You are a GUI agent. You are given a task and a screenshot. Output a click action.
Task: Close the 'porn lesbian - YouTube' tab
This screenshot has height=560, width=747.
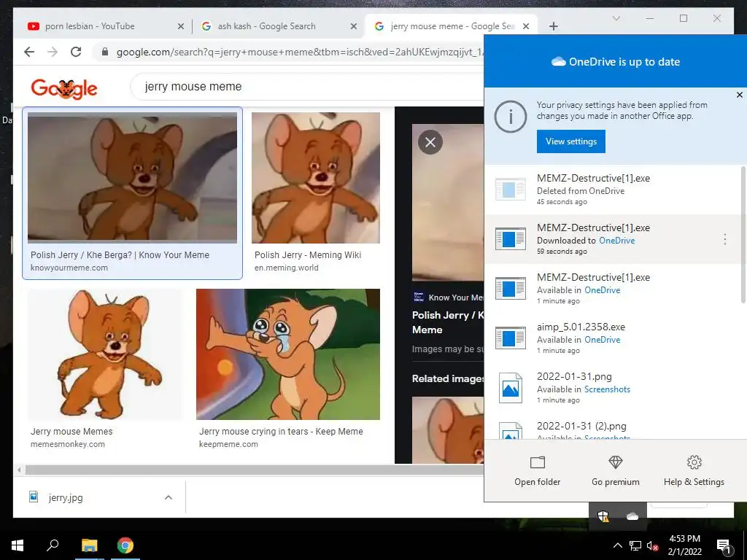click(181, 26)
